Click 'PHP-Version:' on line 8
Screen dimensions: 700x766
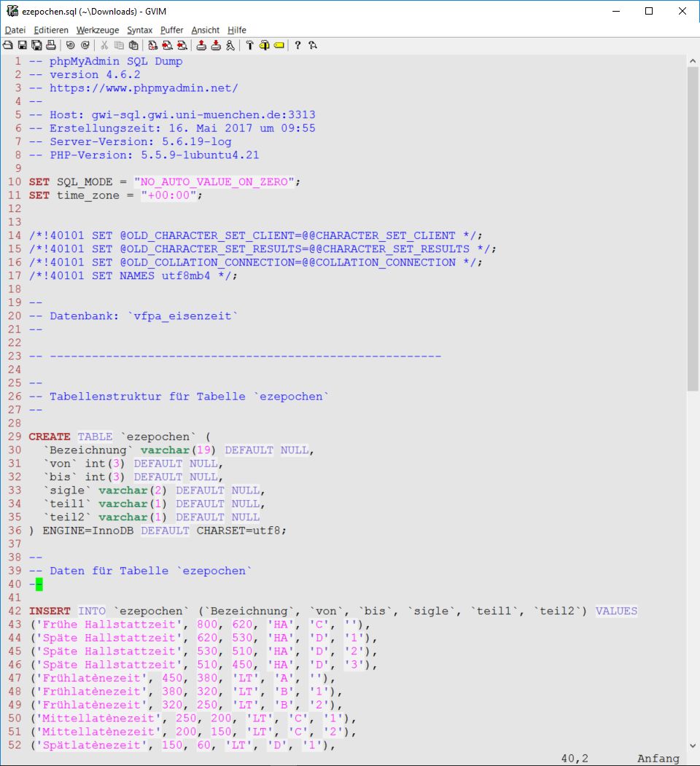pos(91,155)
